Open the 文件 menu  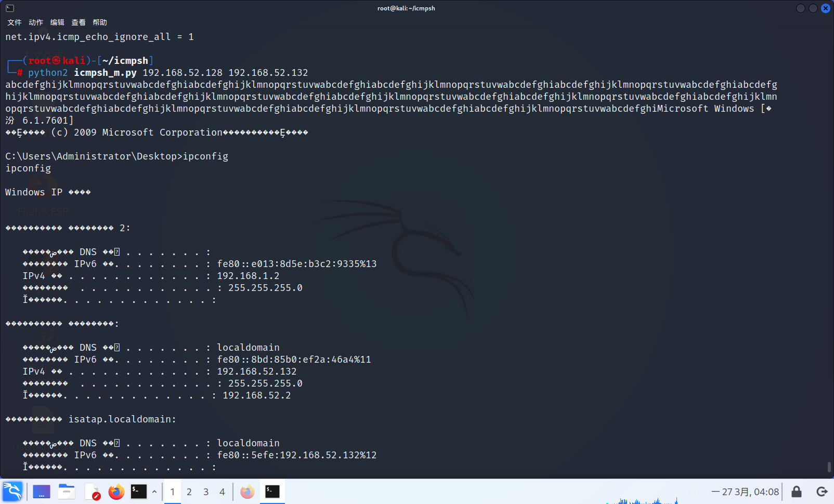15,22
